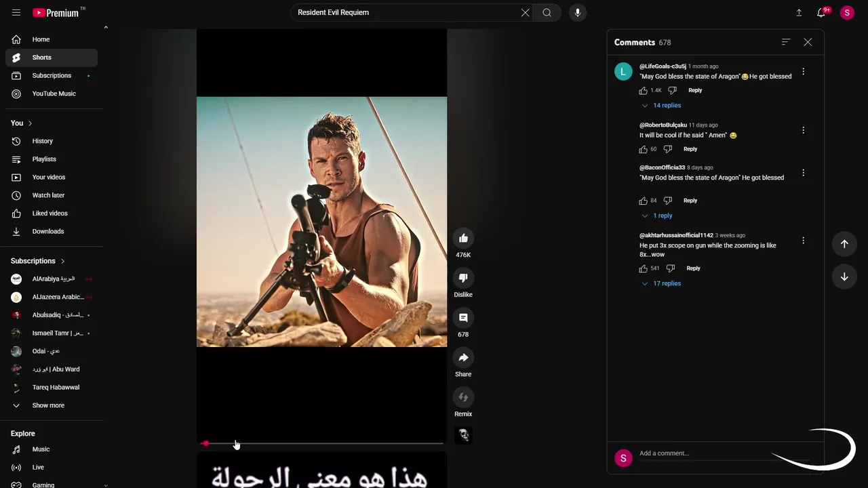The width and height of the screenshot is (868, 488).
Task: Click the Dislike thumbs down icon
Action: [x=463, y=278]
